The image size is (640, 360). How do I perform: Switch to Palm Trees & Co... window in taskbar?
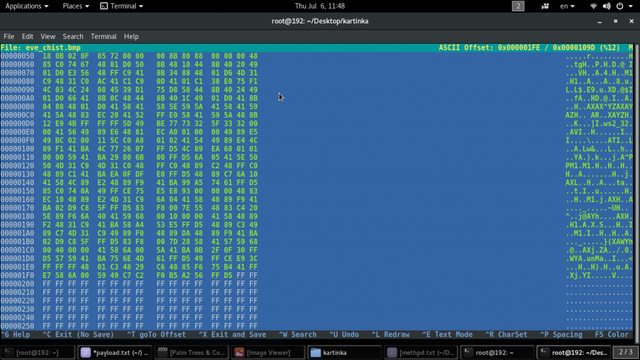pyautogui.click(x=192, y=352)
